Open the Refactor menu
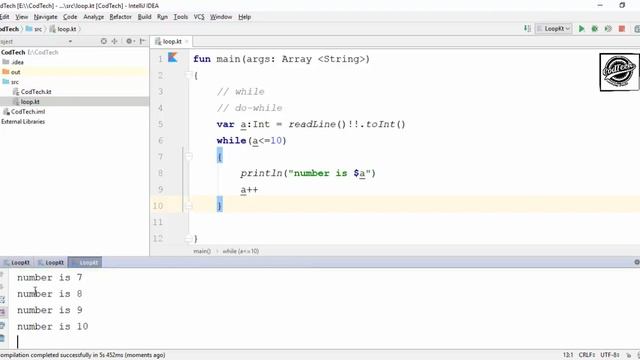Viewport: 640px width, 360px height. click(120, 17)
